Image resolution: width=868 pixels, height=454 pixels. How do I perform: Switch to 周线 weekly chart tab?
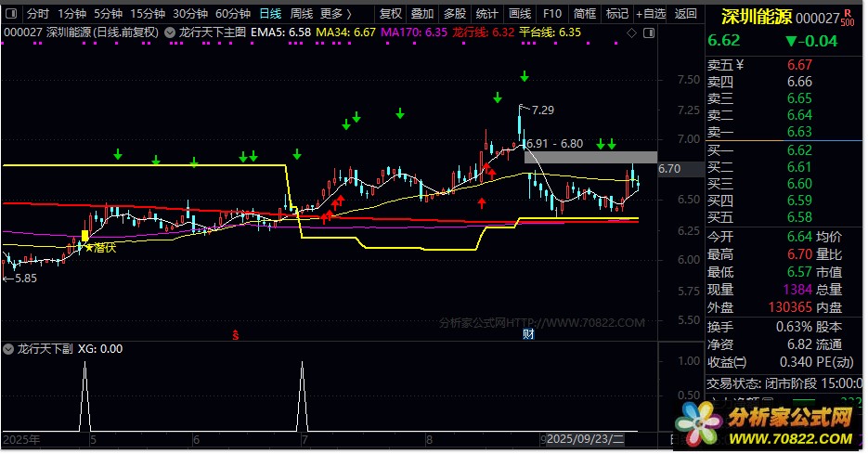pos(302,14)
